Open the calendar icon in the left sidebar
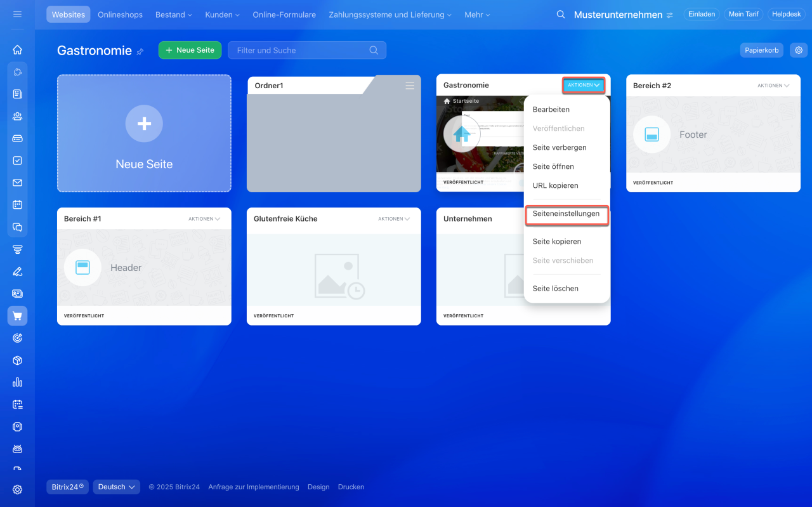The width and height of the screenshot is (812, 507). 17,205
